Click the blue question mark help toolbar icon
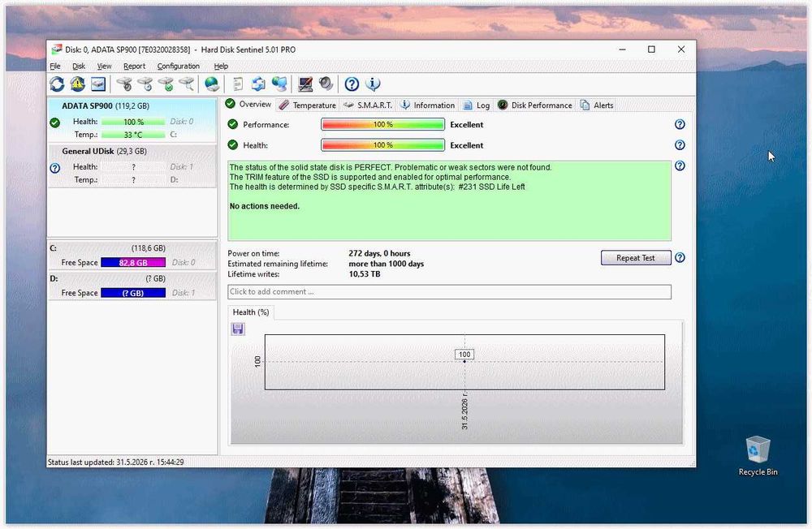Viewport: 812px width, 529px height. [x=352, y=84]
